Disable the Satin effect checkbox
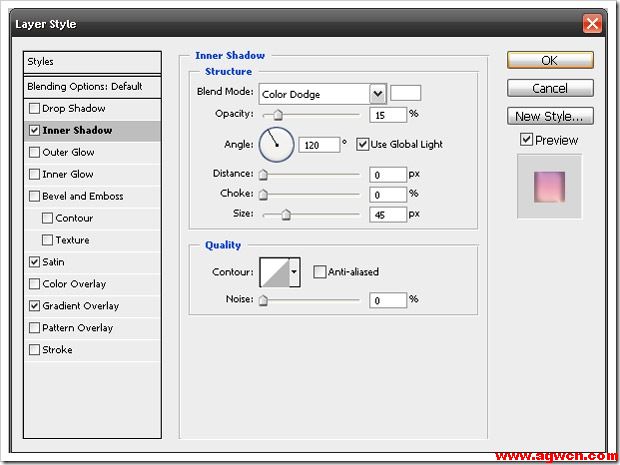The image size is (620, 465). point(35,262)
